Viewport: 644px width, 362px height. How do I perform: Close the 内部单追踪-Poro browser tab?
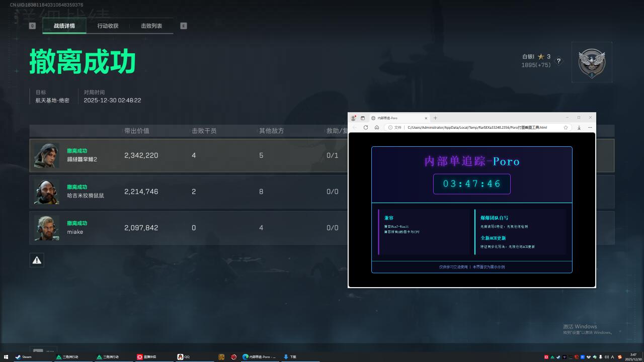[426, 118]
